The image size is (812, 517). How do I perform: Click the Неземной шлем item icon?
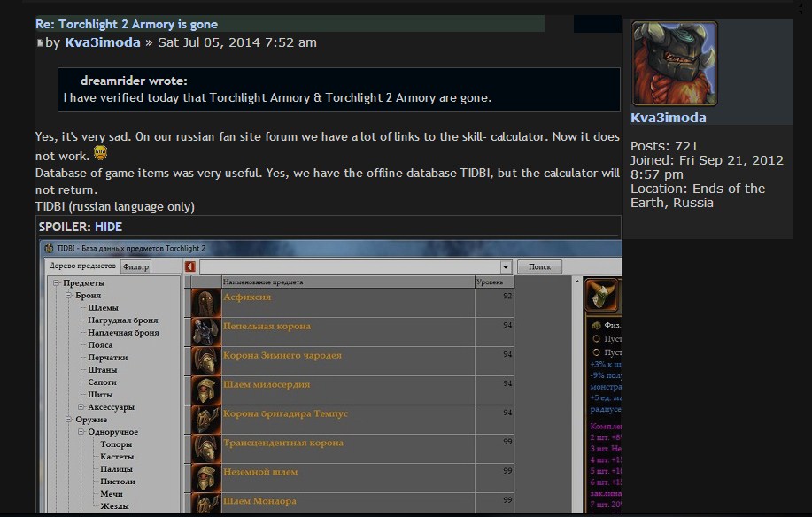[206, 478]
